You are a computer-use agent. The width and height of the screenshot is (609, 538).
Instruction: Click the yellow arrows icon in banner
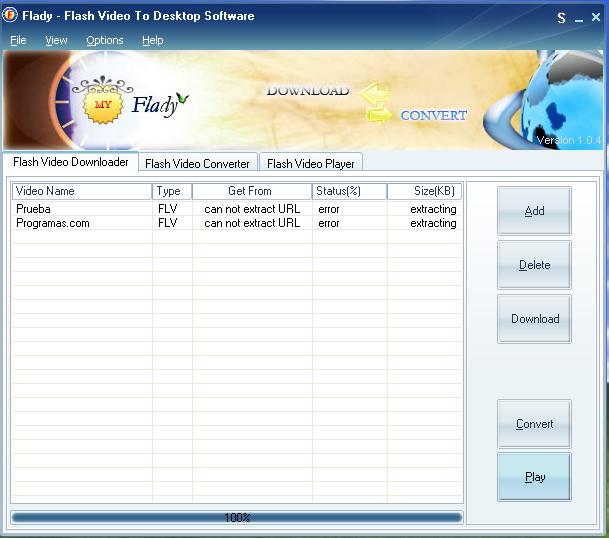[376, 103]
